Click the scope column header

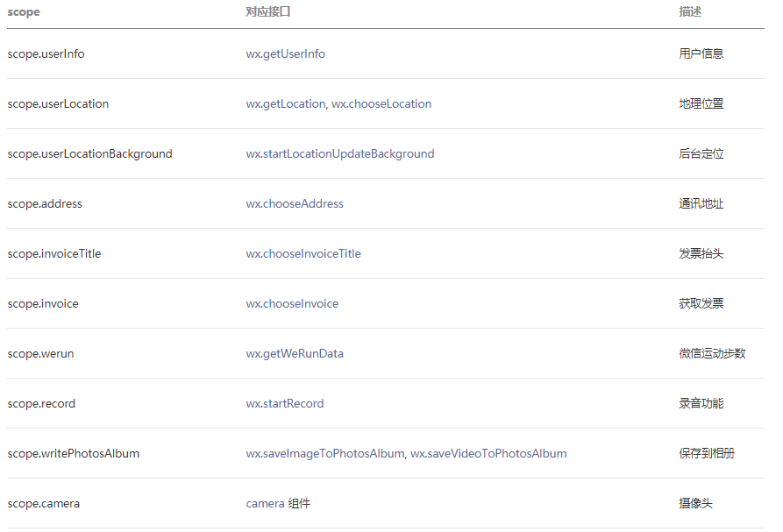24,12
